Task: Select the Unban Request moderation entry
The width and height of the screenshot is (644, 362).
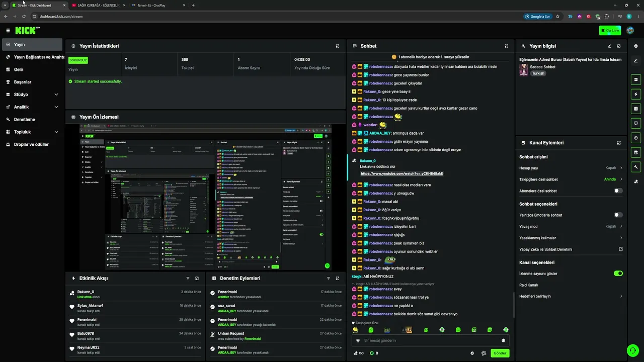Action: click(x=231, y=333)
